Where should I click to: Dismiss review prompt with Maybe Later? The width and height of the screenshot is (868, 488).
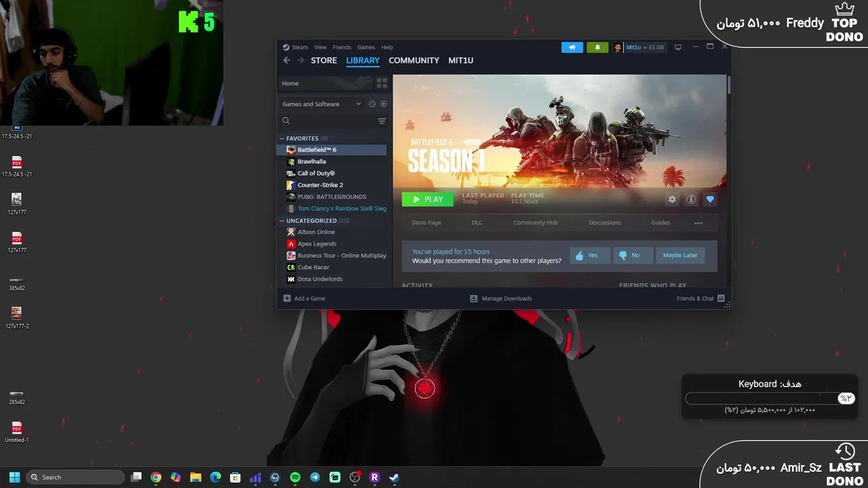[x=680, y=256]
